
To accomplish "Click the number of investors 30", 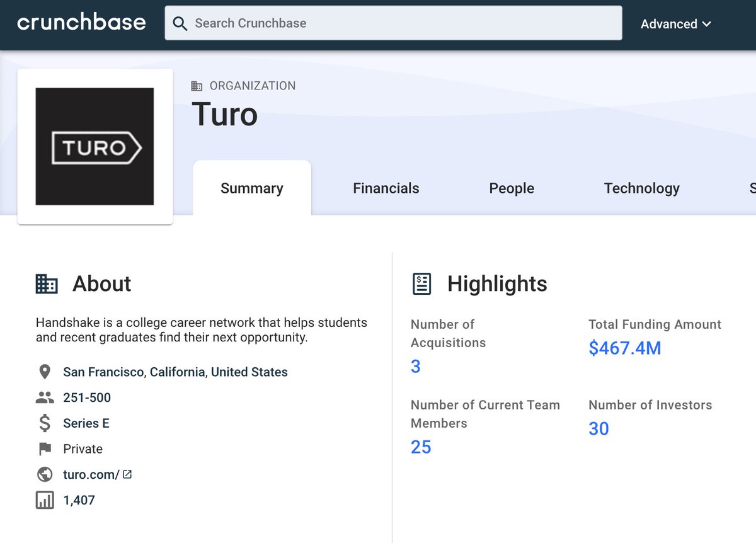I will pyautogui.click(x=598, y=428).
